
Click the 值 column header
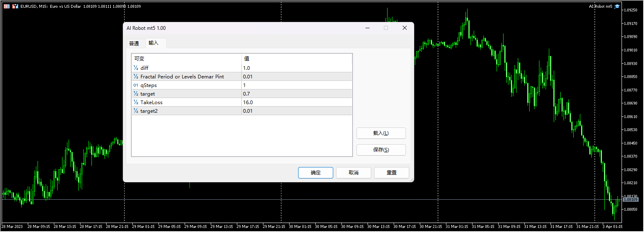[x=297, y=58]
